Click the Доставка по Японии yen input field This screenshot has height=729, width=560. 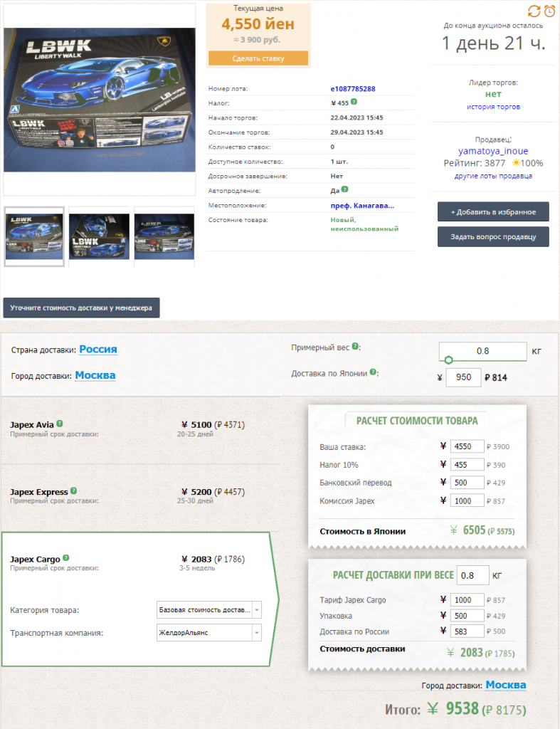pyautogui.click(x=463, y=377)
